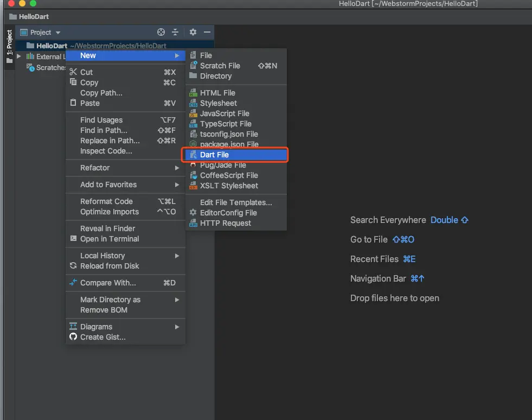Select Scratches and Consoles tree item

coord(46,68)
